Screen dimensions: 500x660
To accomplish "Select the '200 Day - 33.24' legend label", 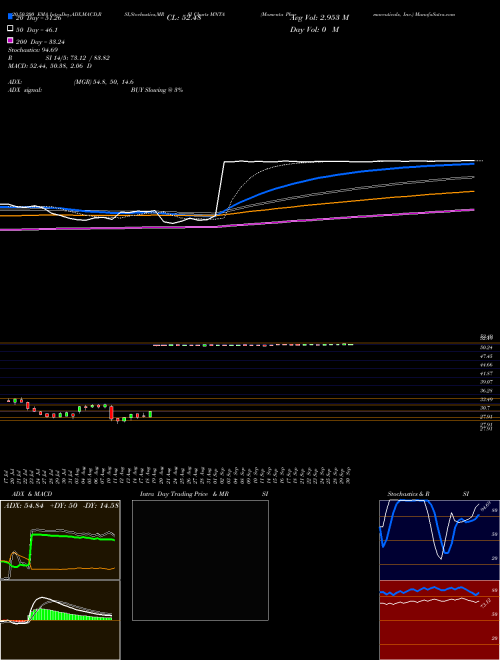I will pos(40,42).
